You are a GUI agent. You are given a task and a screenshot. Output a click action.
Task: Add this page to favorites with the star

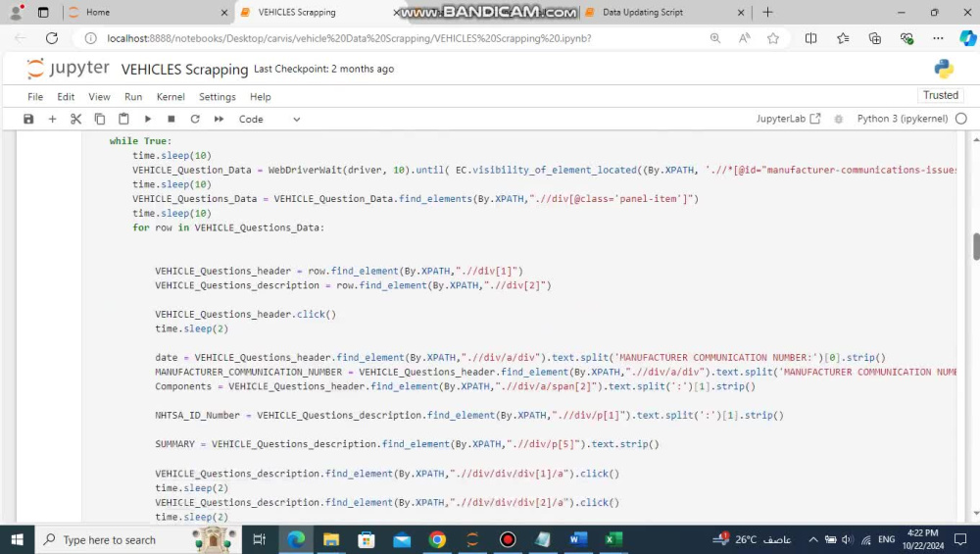click(773, 38)
